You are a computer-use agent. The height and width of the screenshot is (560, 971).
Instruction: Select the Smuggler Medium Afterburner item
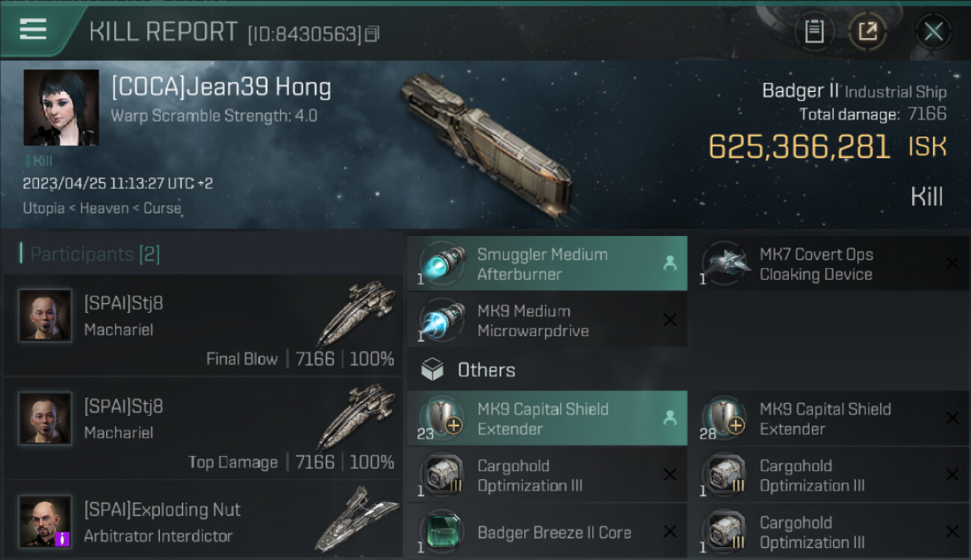point(547,264)
